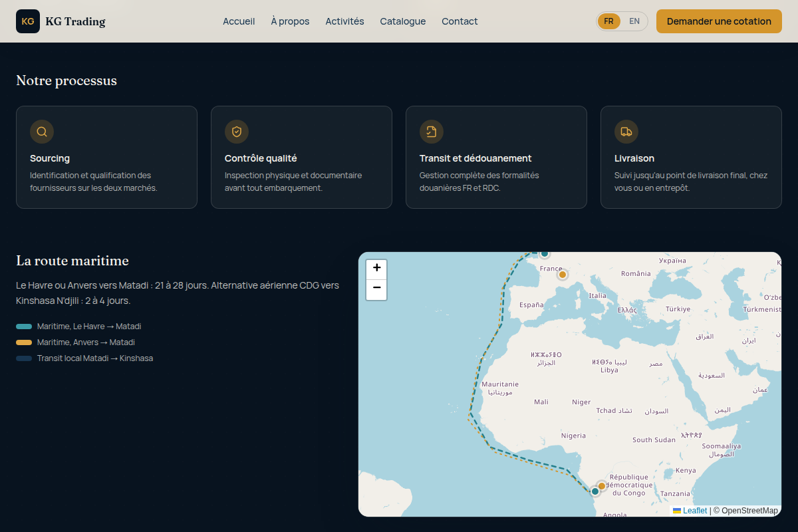
Task: Click the Contrôle qualité card title
Action: 261,158
